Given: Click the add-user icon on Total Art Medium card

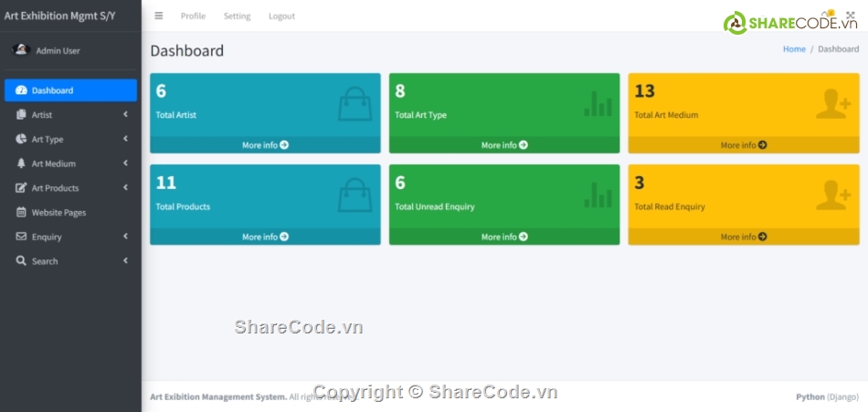Looking at the screenshot, I should [x=833, y=104].
